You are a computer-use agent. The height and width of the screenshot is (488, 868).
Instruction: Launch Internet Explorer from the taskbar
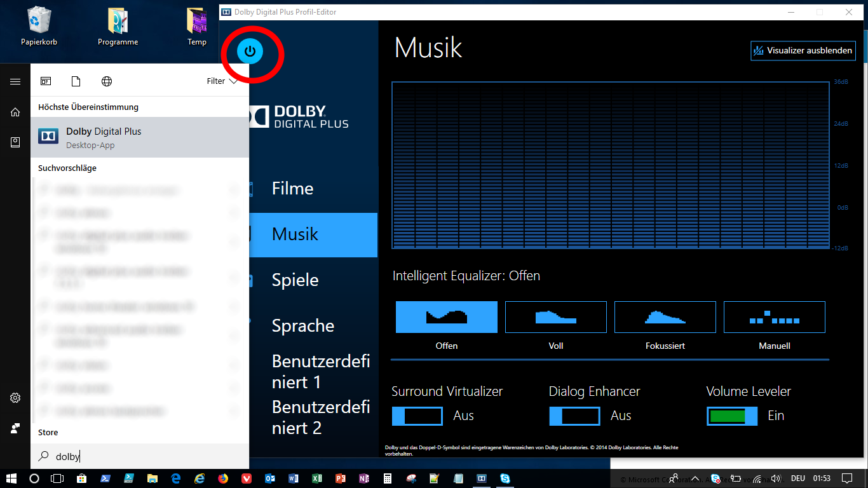pos(199,478)
